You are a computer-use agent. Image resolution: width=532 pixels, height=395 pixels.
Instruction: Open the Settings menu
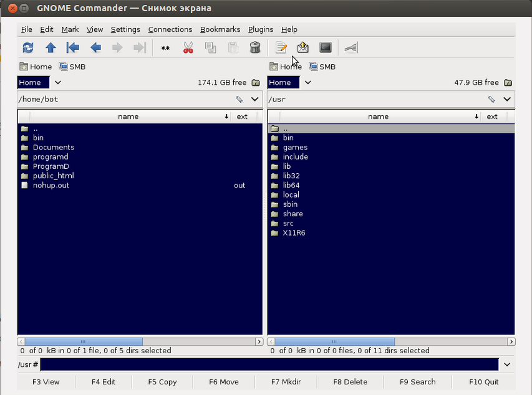click(x=125, y=29)
